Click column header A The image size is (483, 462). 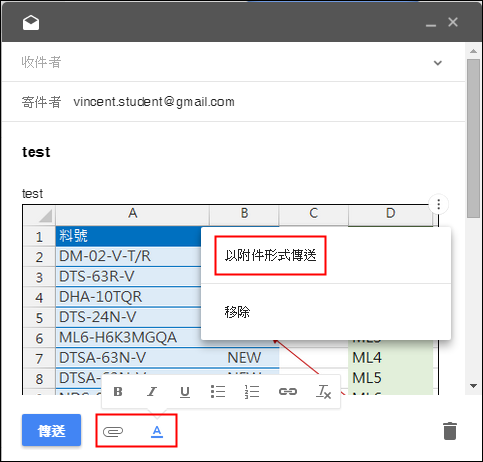133,213
